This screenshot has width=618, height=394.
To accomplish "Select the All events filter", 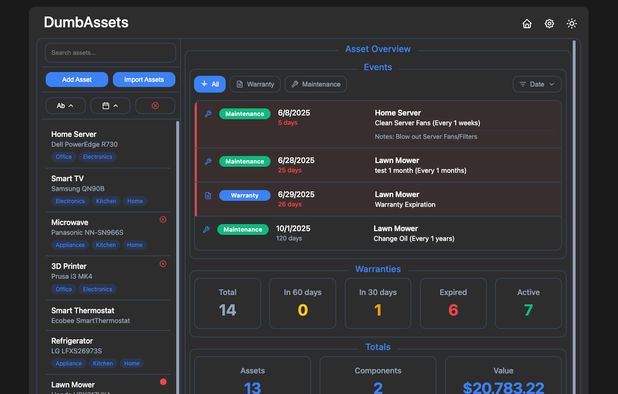I will 210,84.
